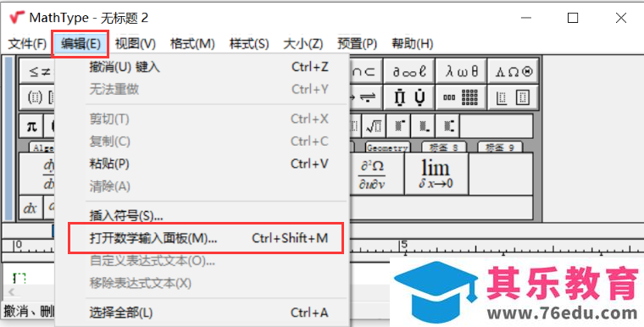This screenshot has width=644, height=327.
Task: Open the overbar and underbar templates palette
Action: 409,97
